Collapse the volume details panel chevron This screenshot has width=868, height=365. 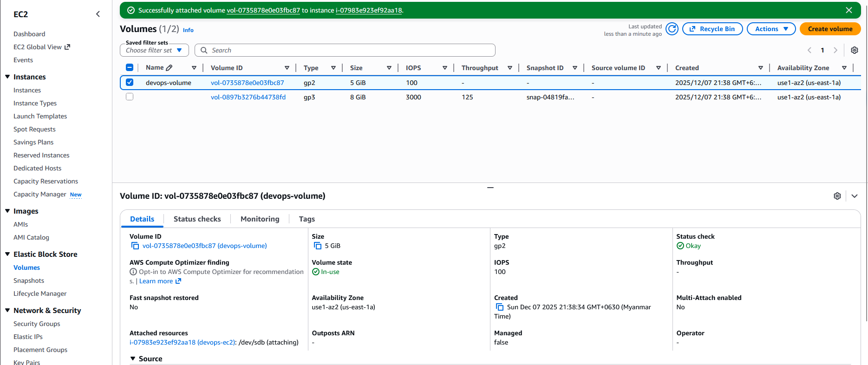[x=855, y=196]
